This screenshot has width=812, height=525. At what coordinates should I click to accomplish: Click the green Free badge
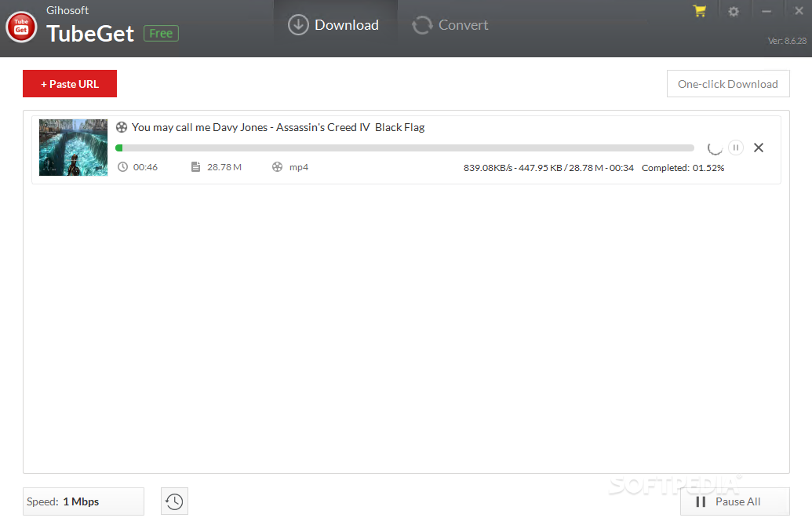[x=161, y=34]
